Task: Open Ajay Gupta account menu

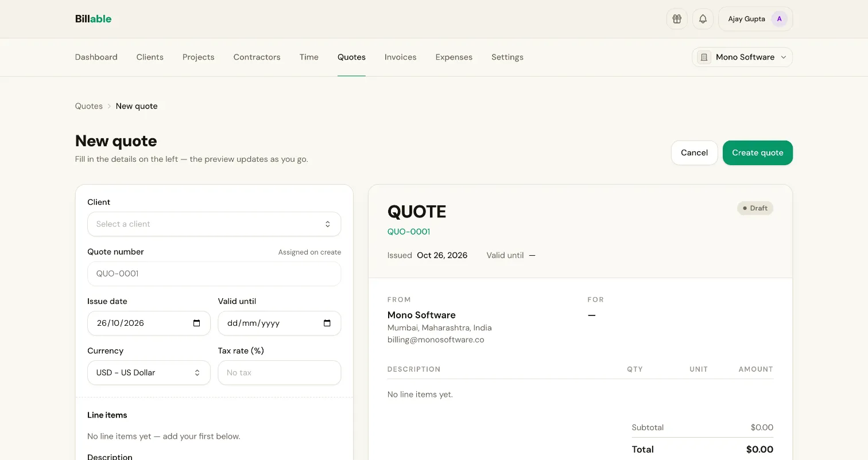Action: tap(755, 19)
